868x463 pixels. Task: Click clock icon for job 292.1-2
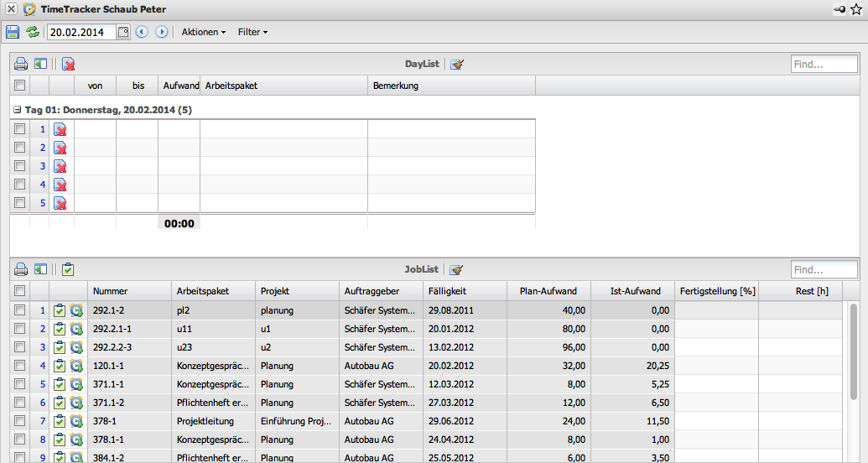click(x=76, y=310)
